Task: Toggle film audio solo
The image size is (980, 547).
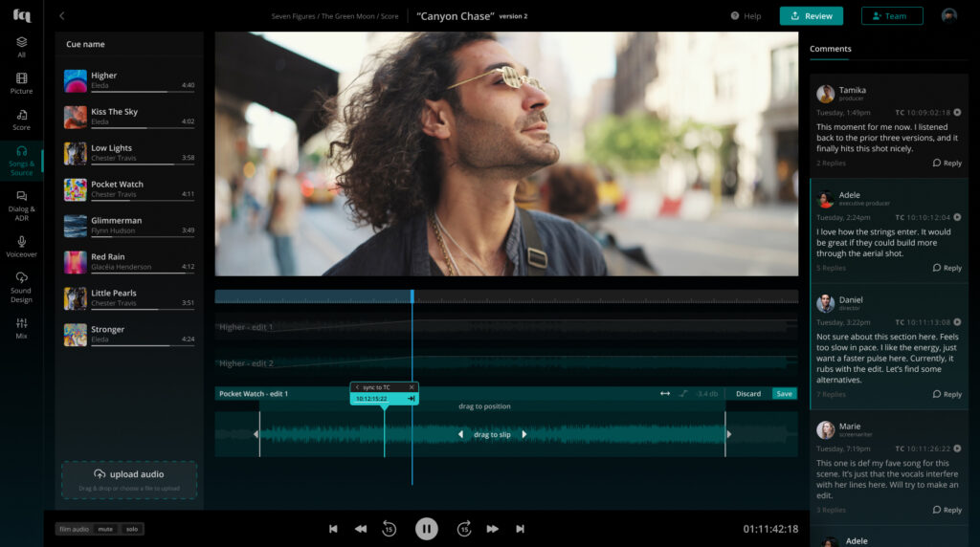Action: tap(132, 529)
